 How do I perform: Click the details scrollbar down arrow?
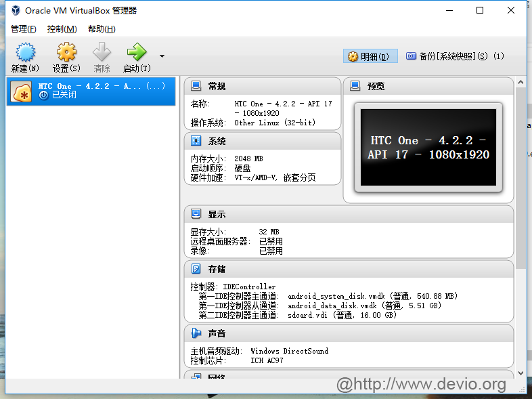[520, 373]
